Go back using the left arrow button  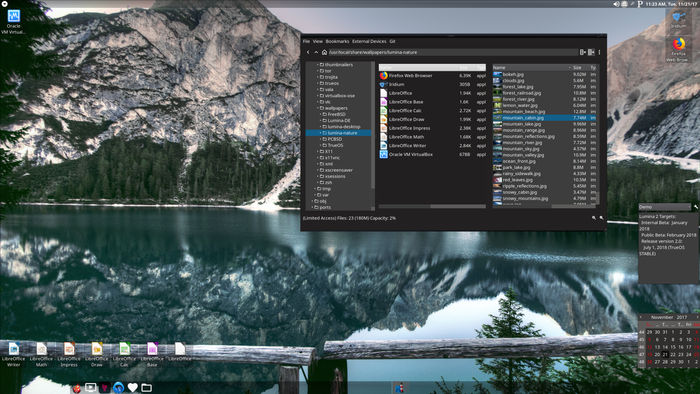point(308,52)
